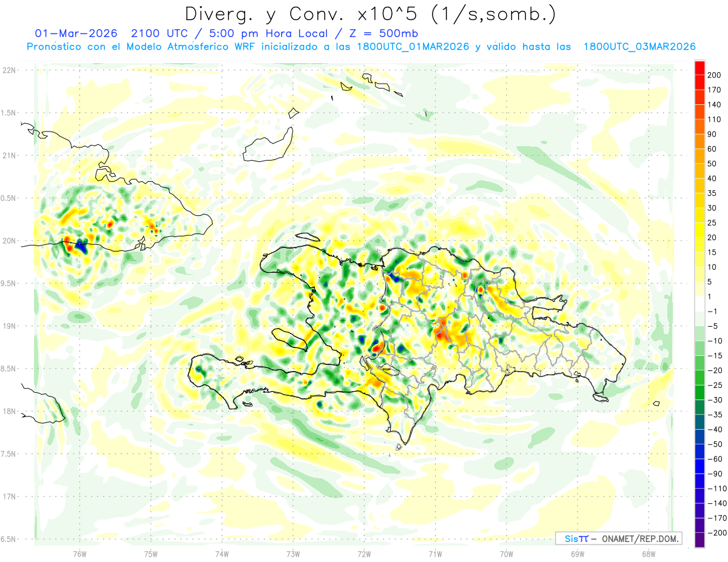Image resolution: width=728 pixels, height=562 pixels.
Task: Click the '60' color scale label
Action: point(712,149)
